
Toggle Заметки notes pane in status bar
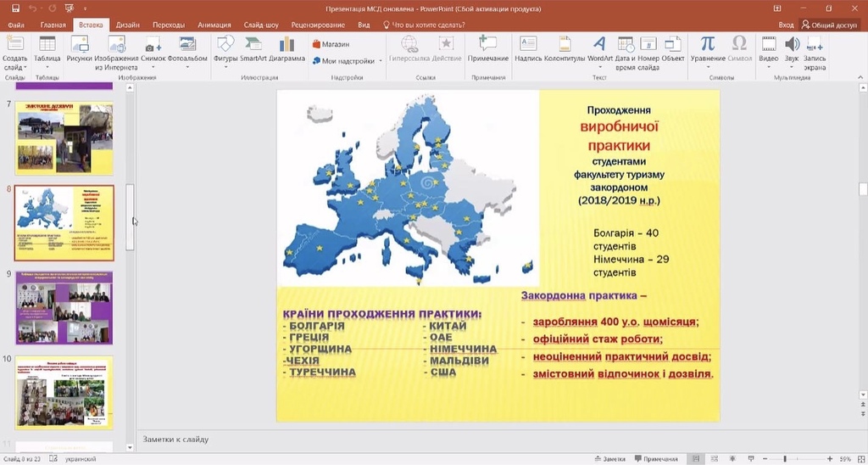[610, 459]
